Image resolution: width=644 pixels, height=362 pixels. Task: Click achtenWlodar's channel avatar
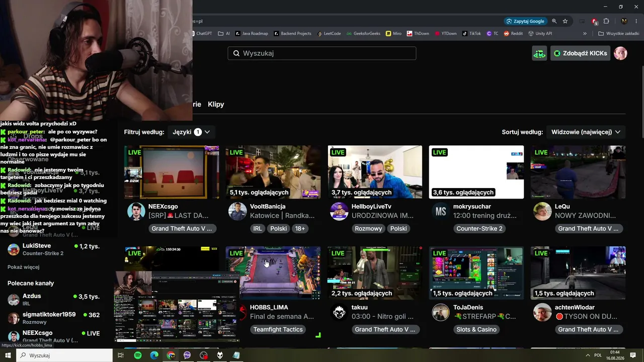[x=542, y=312]
